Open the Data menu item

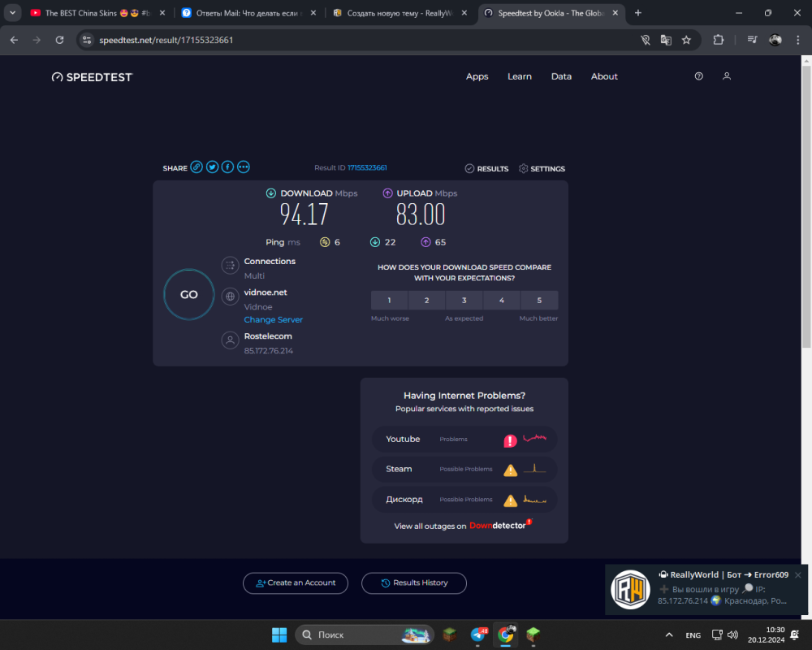(x=561, y=76)
